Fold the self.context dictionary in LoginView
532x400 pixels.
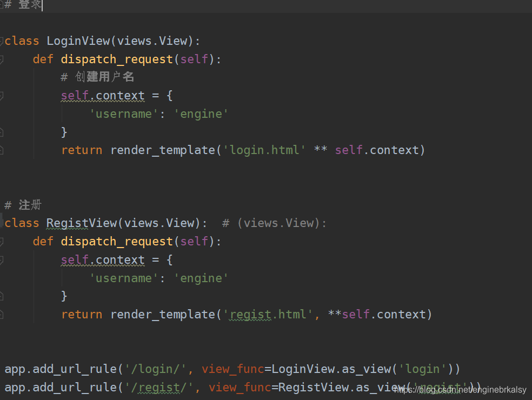point(2,95)
